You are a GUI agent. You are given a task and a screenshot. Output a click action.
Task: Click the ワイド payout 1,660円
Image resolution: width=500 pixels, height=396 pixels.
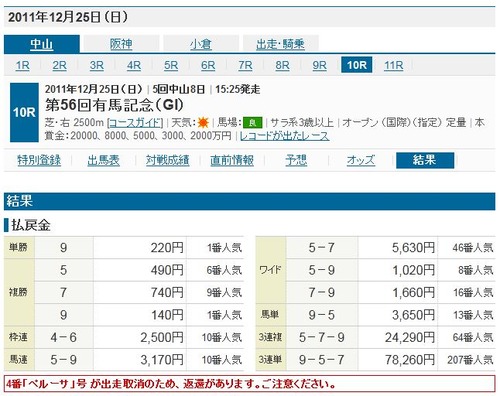[413, 292]
